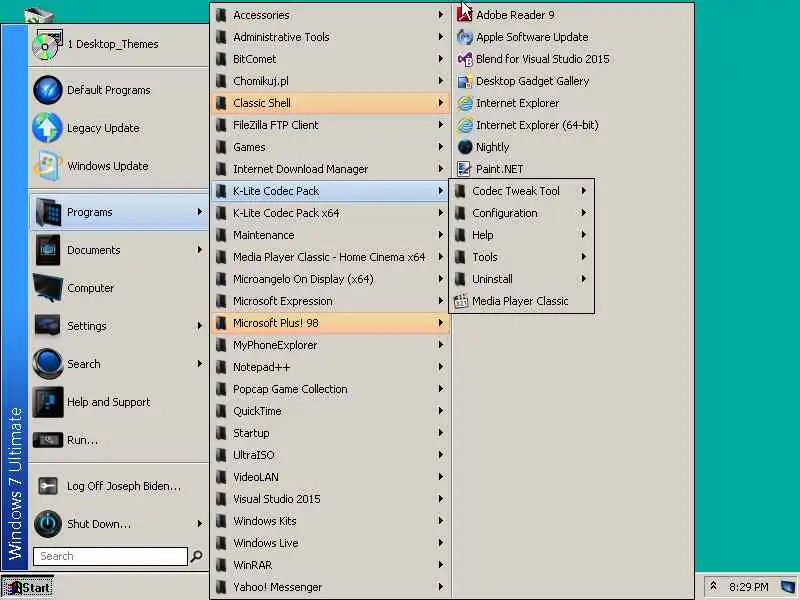This screenshot has height=600, width=800.
Task: Click the search magnifier icon
Action: (196, 556)
